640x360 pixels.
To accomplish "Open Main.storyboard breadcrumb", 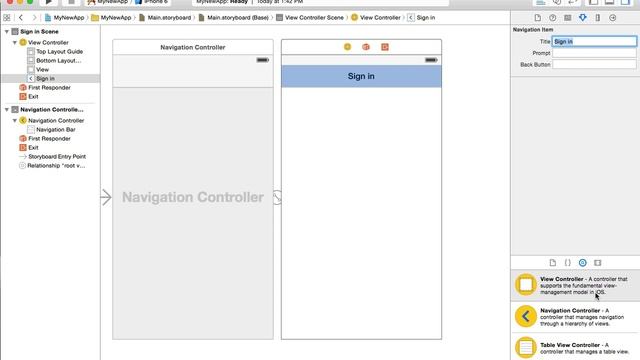I will pos(164,18).
